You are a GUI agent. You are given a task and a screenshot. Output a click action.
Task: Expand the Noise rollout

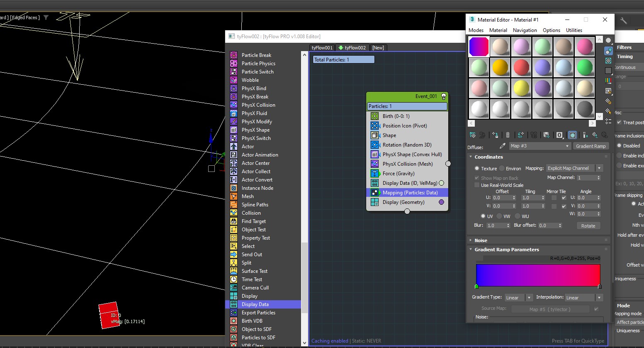(x=471, y=240)
